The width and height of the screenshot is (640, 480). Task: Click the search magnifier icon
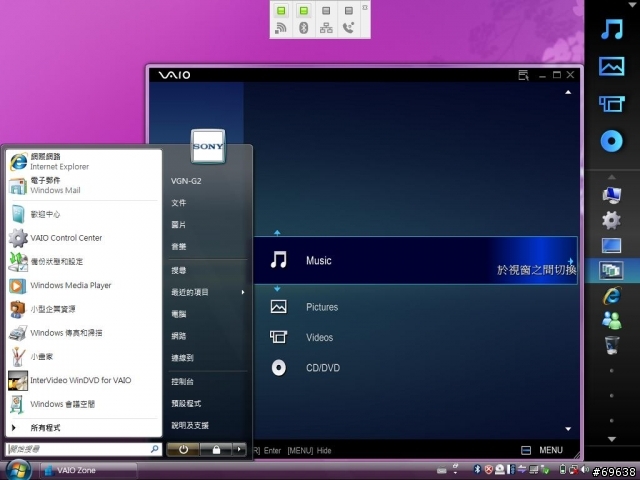155,449
